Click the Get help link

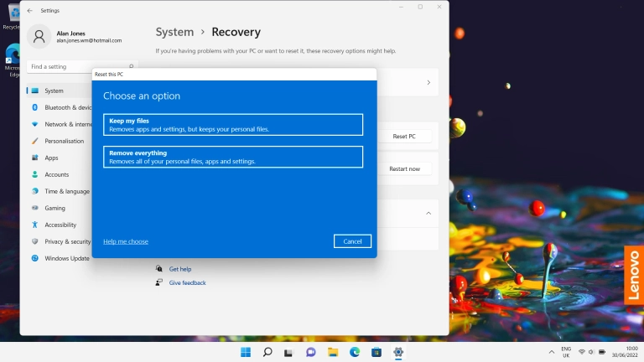[x=180, y=269]
